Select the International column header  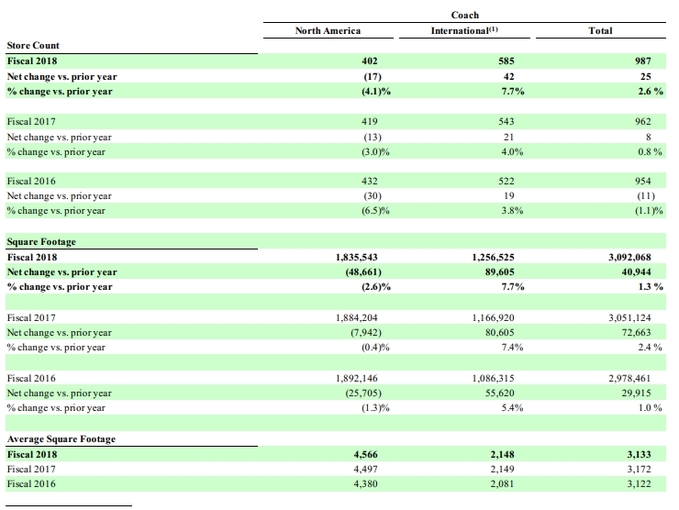(464, 31)
